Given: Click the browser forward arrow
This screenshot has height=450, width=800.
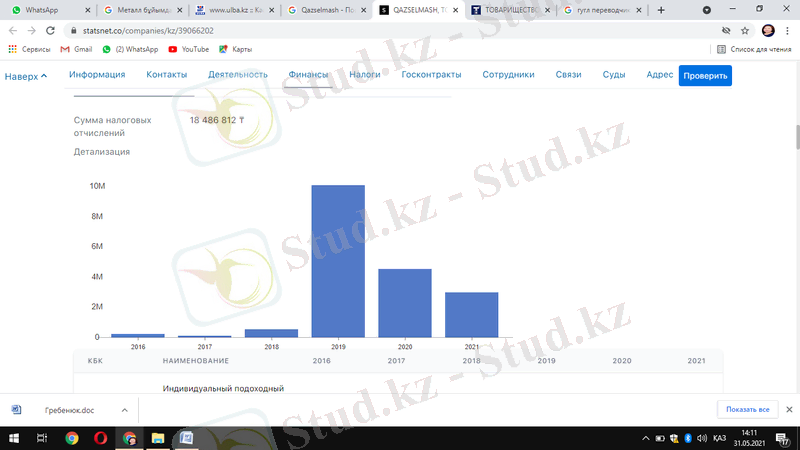Looking at the screenshot, I should 32,31.
